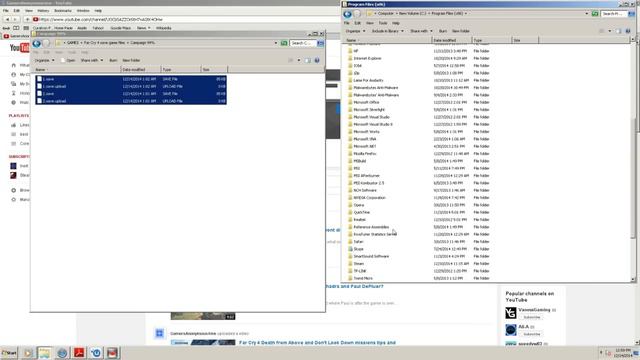Open Far Cry 4 Death from Above video link
Viewport: 640px width, 360px height.
click(317, 342)
